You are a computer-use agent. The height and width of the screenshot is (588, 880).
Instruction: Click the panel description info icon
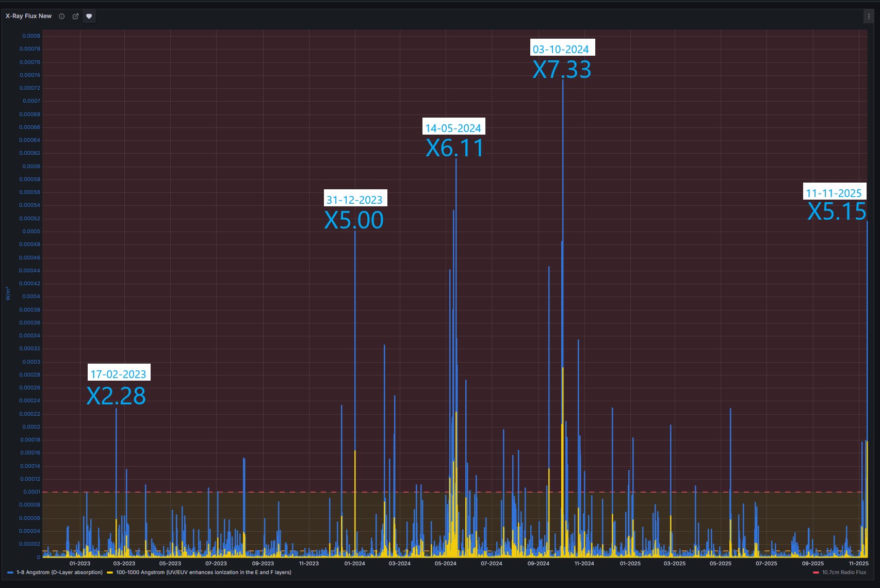tap(62, 17)
